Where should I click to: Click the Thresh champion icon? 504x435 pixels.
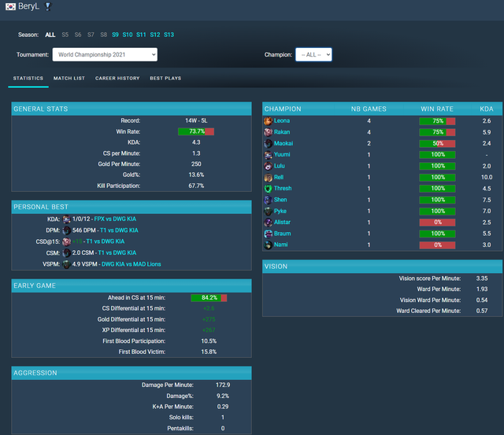pos(269,189)
